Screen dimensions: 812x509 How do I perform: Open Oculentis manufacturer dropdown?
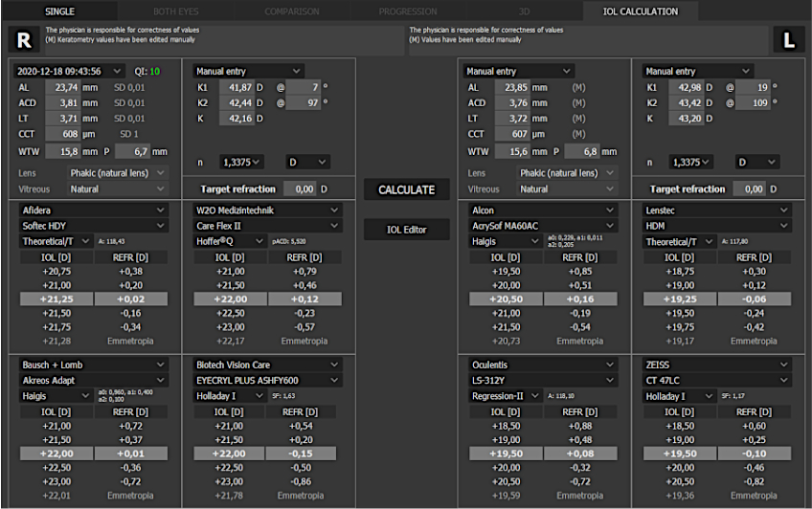click(543, 365)
